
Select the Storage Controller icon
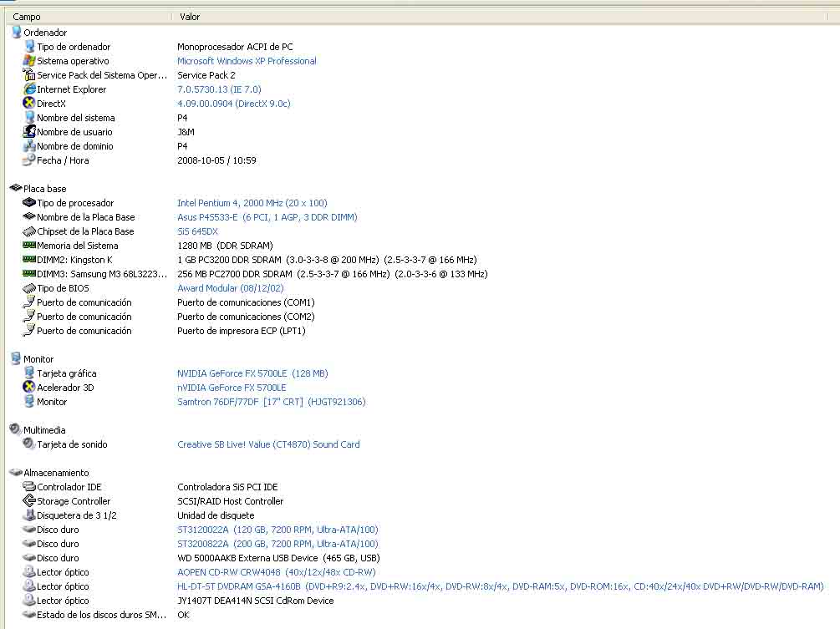coord(29,500)
